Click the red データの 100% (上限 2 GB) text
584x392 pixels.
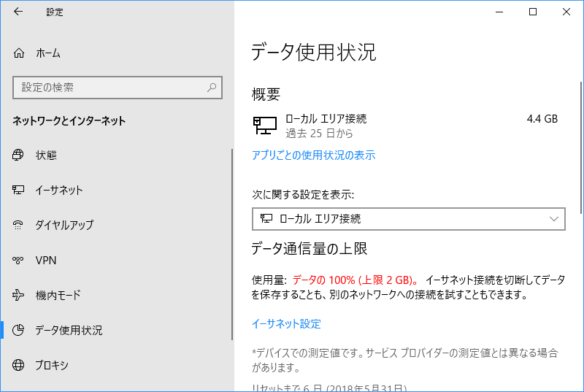coord(355,280)
